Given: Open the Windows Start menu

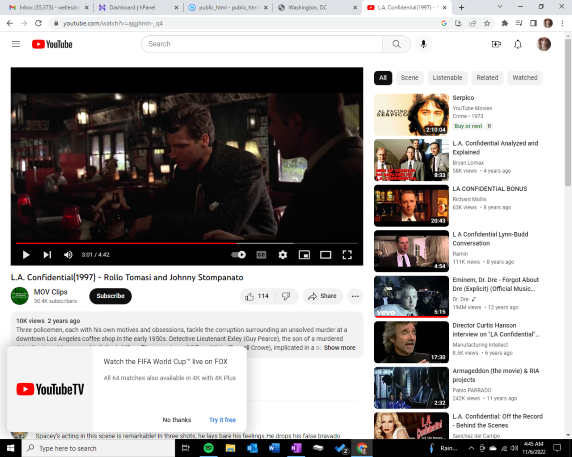Looking at the screenshot, I should 11,448.
